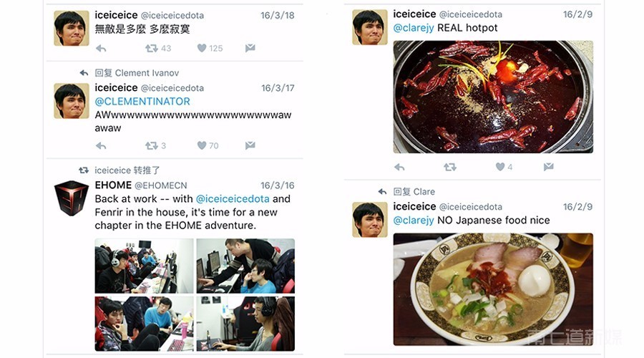644x358 pixels.
Task: Open the @CLEMENTINATOR mention link
Action: click(142, 102)
